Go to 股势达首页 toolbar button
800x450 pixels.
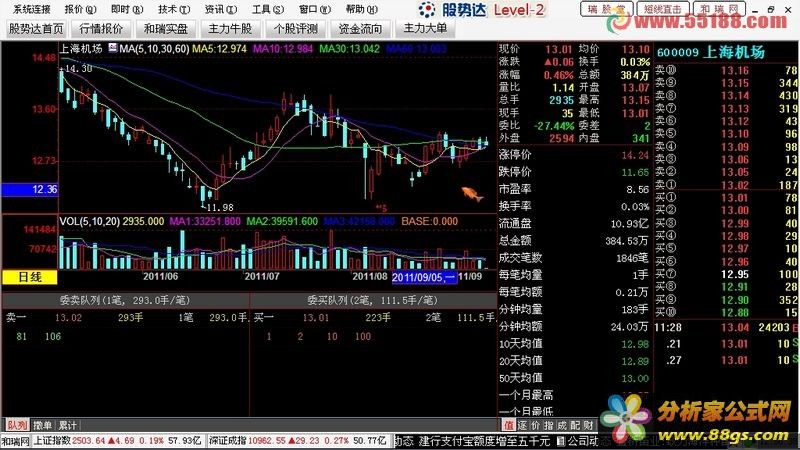pos(36,29)
